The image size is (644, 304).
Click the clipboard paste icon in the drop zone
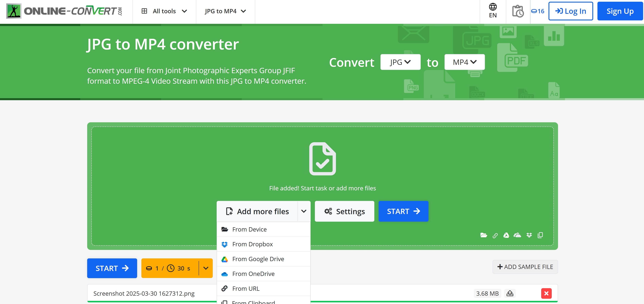click(540, 235)
